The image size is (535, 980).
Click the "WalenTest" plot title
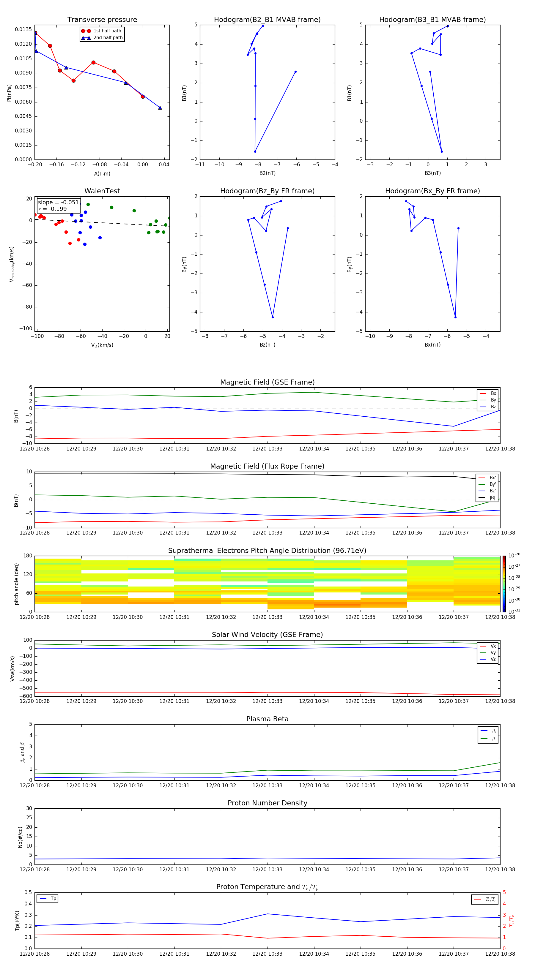pos(102,191)
